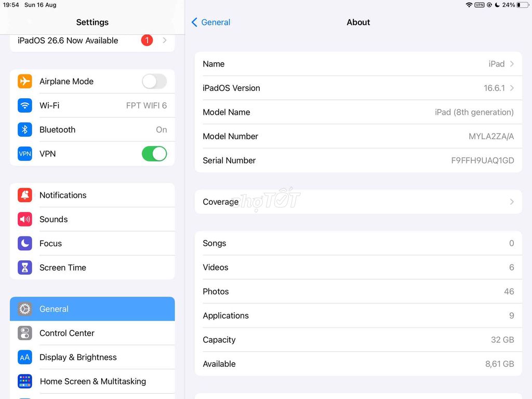This screenshot has width=532, height=399.
Task: Tap the Home Screen & Multitasking icon
Action: [x=25, y=381]
